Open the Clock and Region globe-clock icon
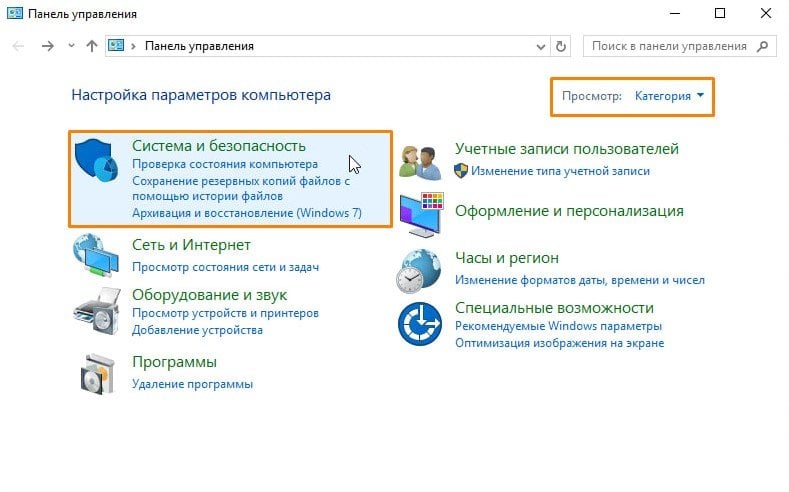This screenshot has width=789, height=492. pos(419,271)
